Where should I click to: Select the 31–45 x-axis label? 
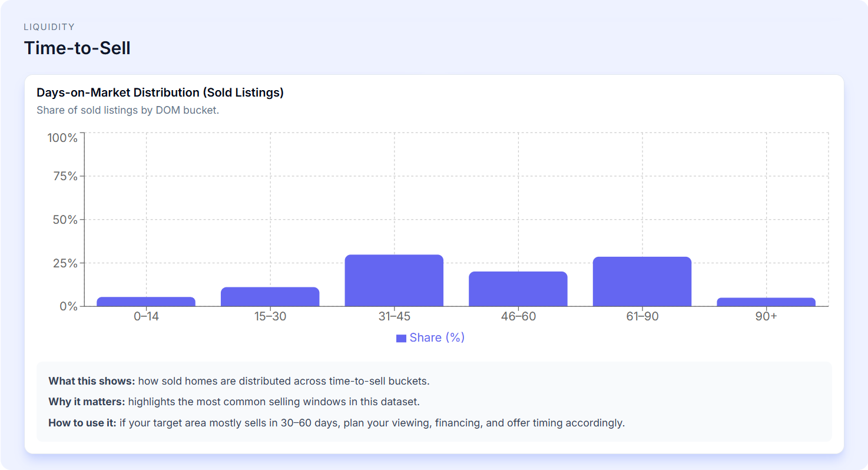(394, 316)
